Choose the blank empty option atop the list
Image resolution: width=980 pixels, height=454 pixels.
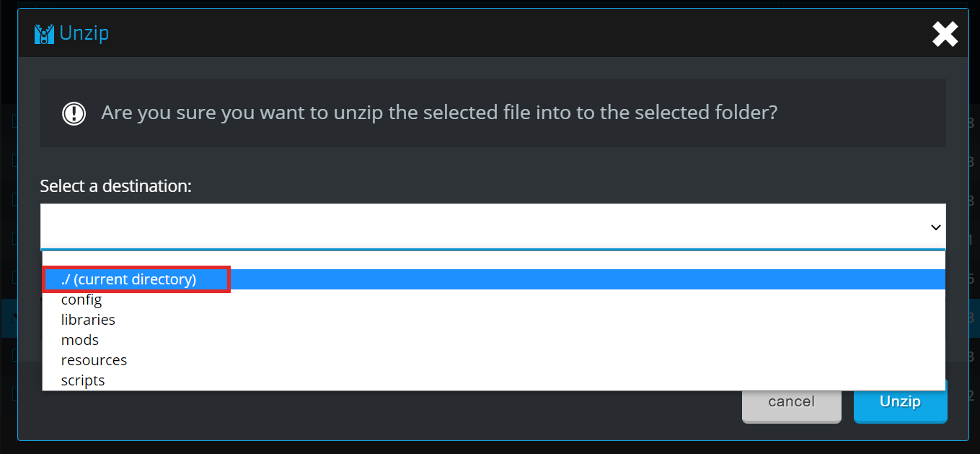coord(493,260)
